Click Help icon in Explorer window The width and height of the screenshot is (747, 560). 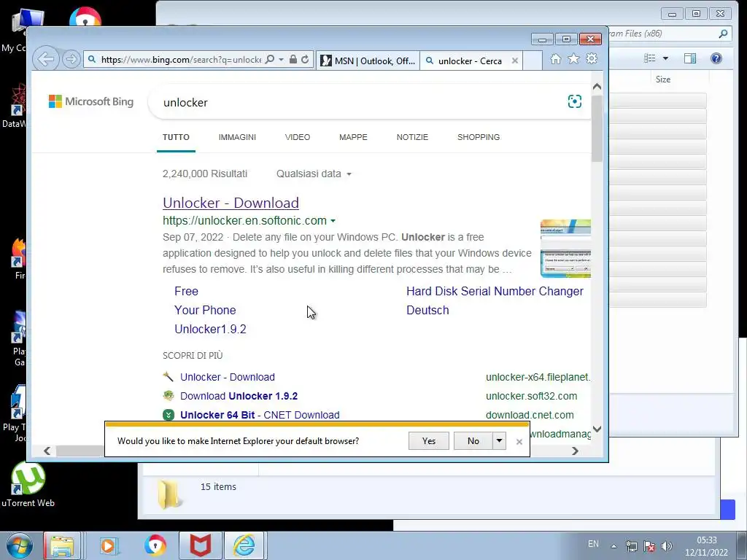[x=716, y=58]
